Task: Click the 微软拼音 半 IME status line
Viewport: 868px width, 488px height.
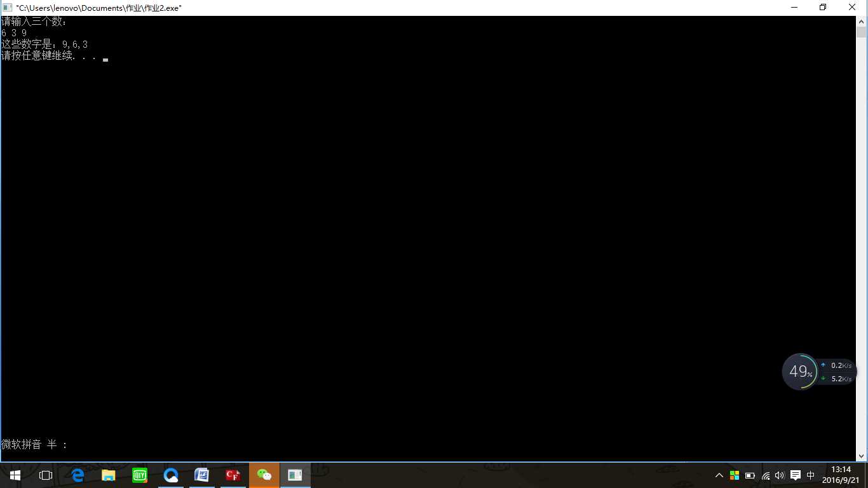Action: click(34, 445)
